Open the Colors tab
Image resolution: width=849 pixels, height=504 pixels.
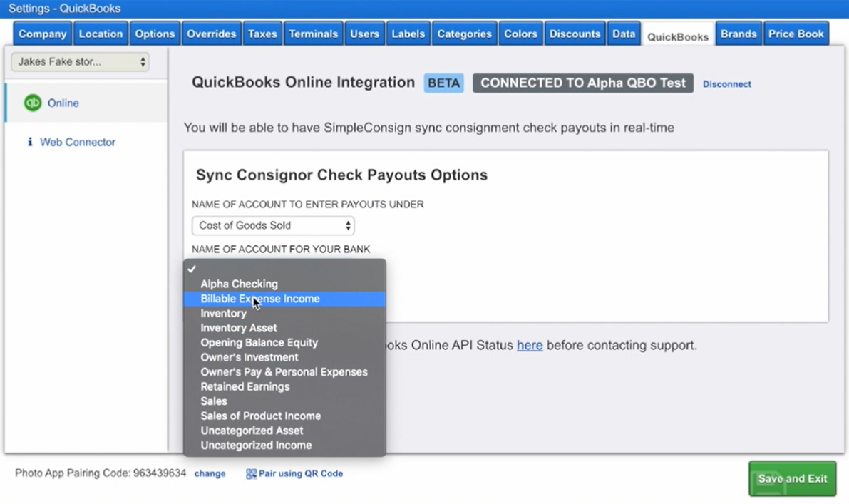520,34
